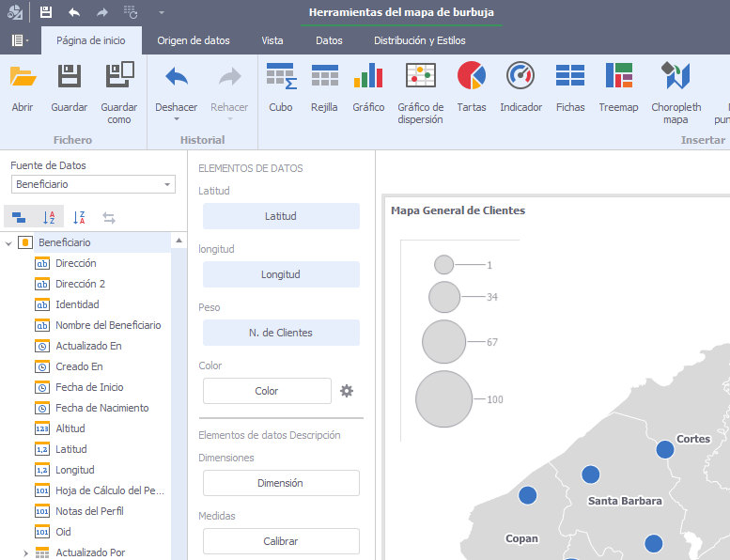Click the Dimensión placeholder button
Screen dimensions: 730x560
(281, 483)
